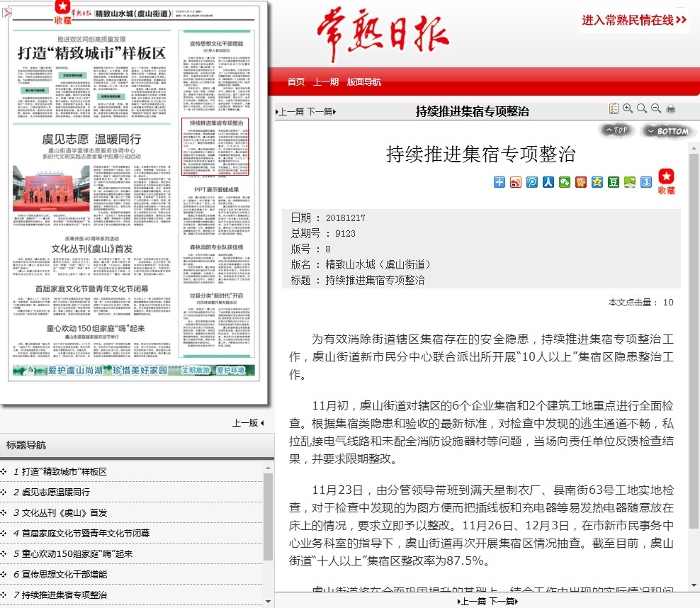This screenshot has height=608, width=700.
Task: Click the printer icon to print article
Action: [670, 108]
